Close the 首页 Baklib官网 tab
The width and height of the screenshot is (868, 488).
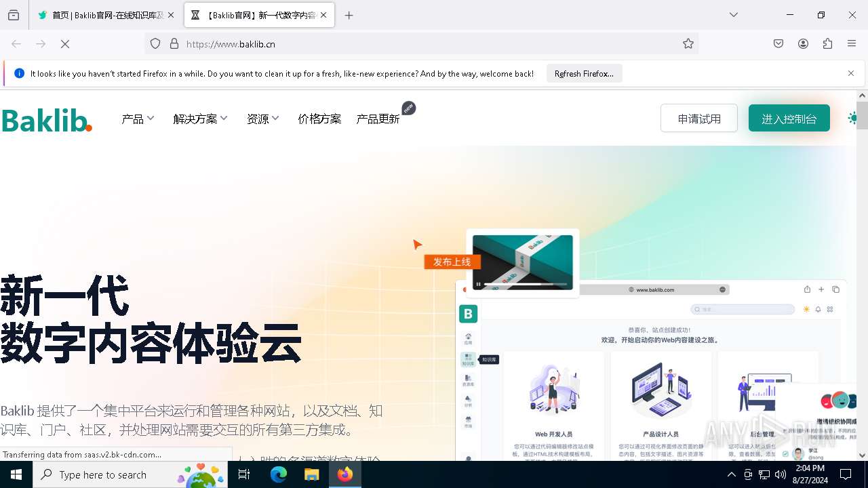coord(171,15)
